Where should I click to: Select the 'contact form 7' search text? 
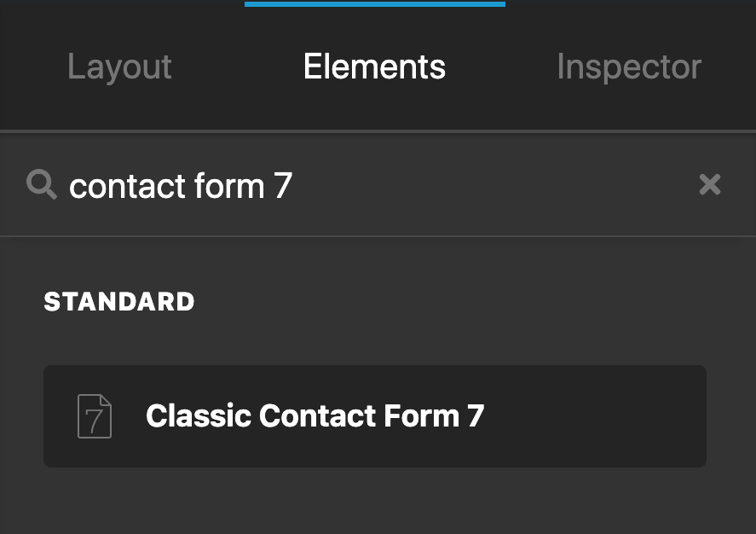coord(181,185)
